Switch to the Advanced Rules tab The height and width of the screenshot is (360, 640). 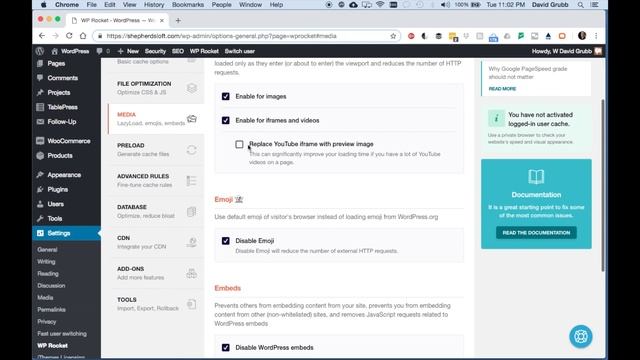156,180
